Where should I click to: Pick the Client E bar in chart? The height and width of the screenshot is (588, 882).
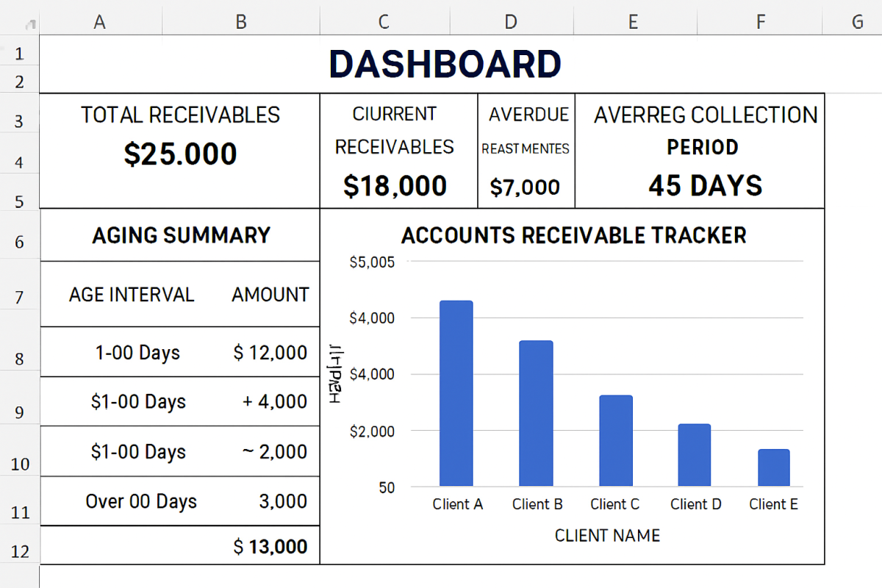tap(773, 467)
